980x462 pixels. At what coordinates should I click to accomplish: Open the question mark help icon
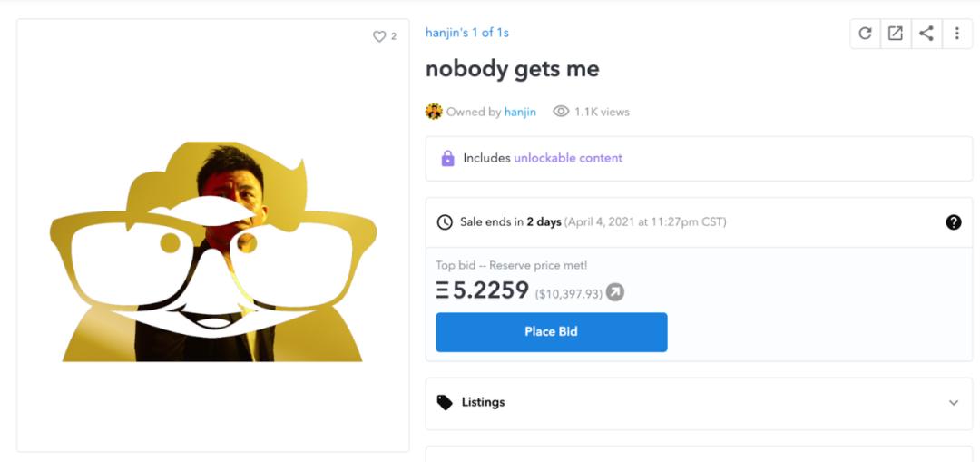tap(954, 222)
